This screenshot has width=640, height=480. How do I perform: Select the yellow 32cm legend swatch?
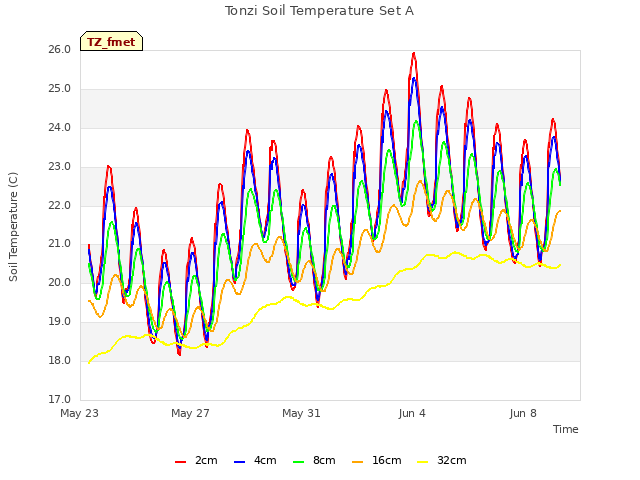tap(423, 461)
